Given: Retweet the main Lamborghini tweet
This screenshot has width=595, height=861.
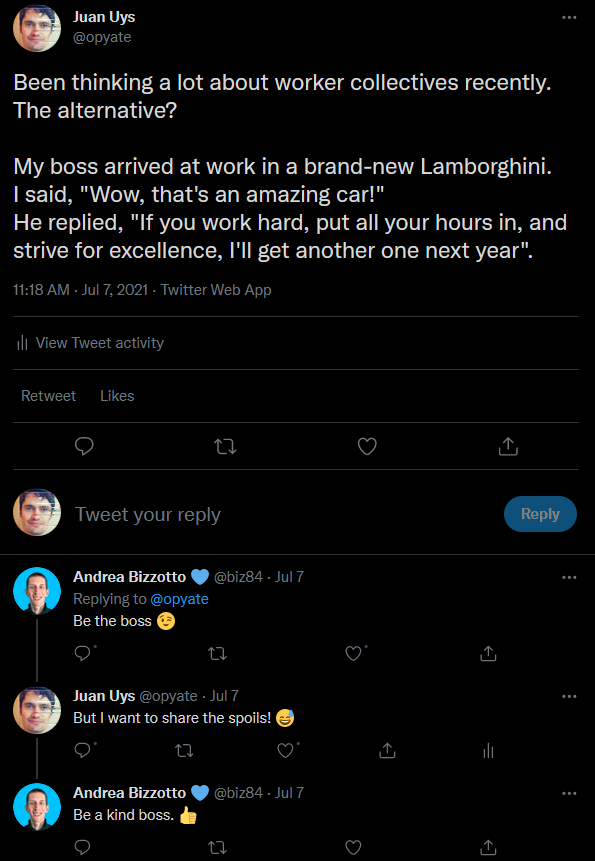Looking at the screenshot, I should [x=225, y=447].
